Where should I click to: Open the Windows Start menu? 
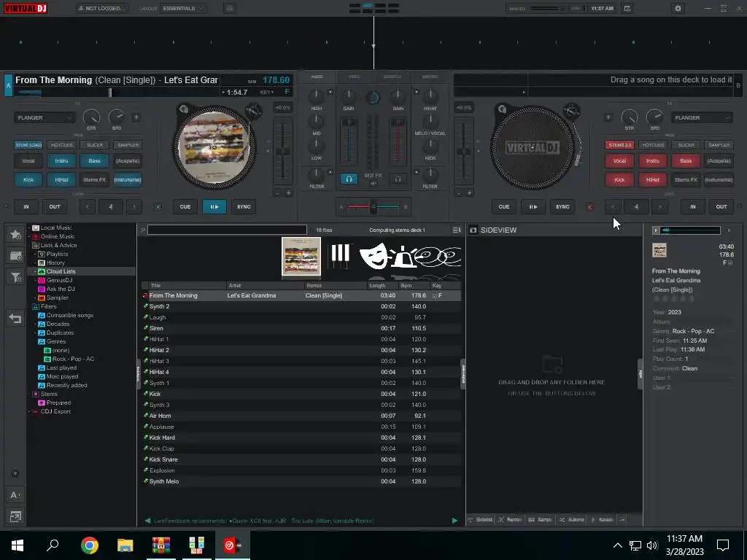click(18, 545)
